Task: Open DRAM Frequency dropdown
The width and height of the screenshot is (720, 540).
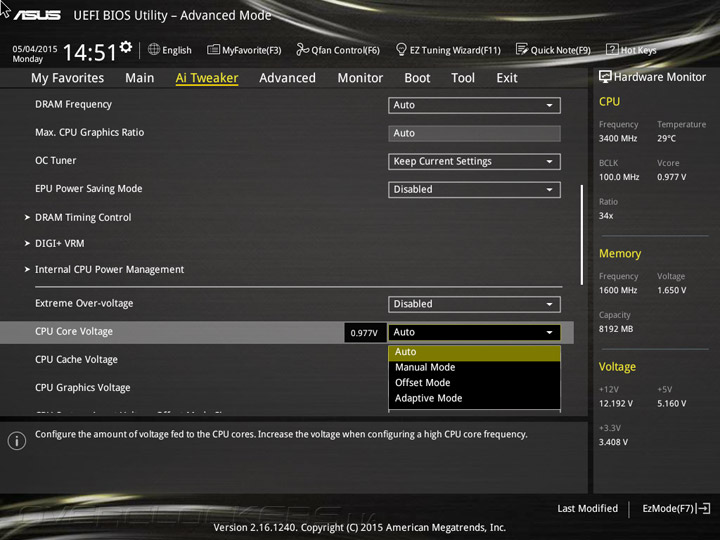Action: [x=474, y=105]
